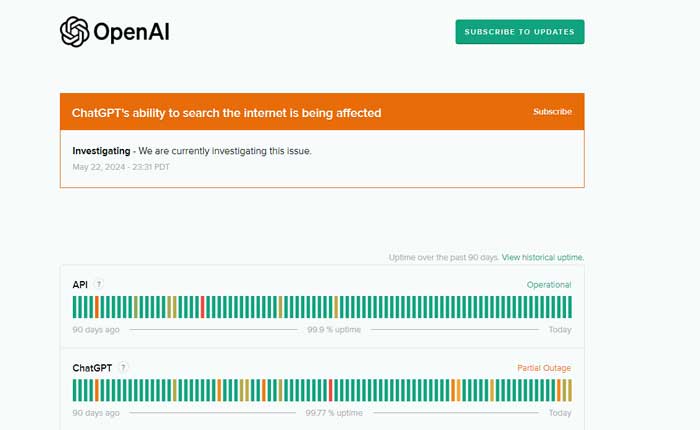
Task: Click the 99.77 % uptime label
Action: 334,413
